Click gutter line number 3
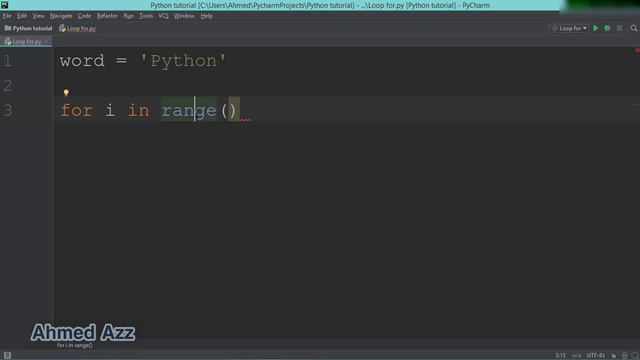The height and width of the screenshot is (360, 640). [8, 111]
